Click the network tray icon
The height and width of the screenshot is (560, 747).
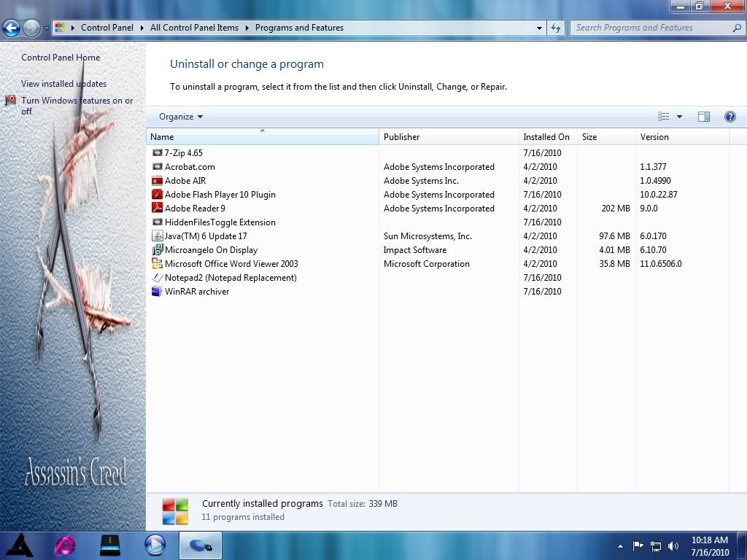(656, 545)
